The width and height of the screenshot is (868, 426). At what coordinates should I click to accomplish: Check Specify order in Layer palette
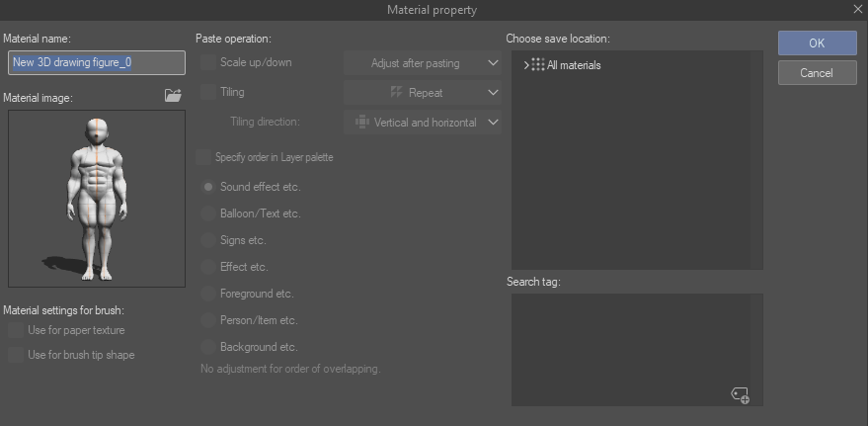coord(204,157)
